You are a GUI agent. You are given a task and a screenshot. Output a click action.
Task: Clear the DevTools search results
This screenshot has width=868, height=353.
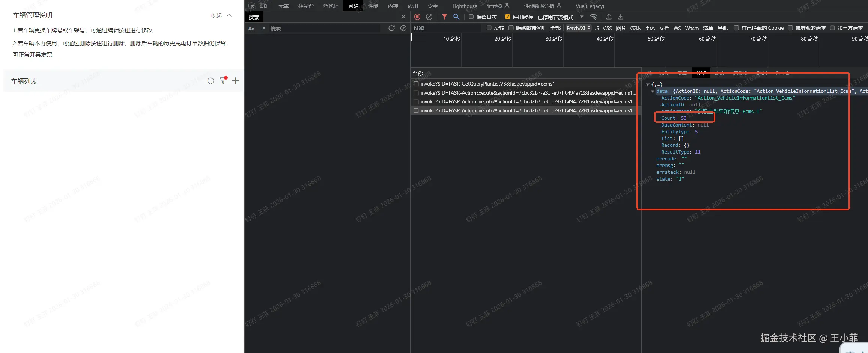403,29
